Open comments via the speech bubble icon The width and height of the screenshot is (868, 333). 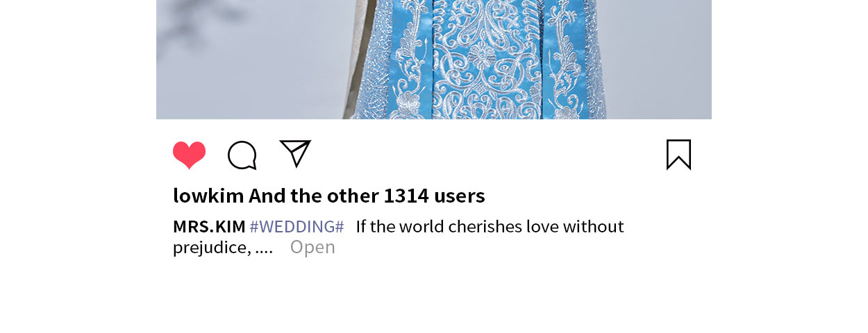[242, 155]
